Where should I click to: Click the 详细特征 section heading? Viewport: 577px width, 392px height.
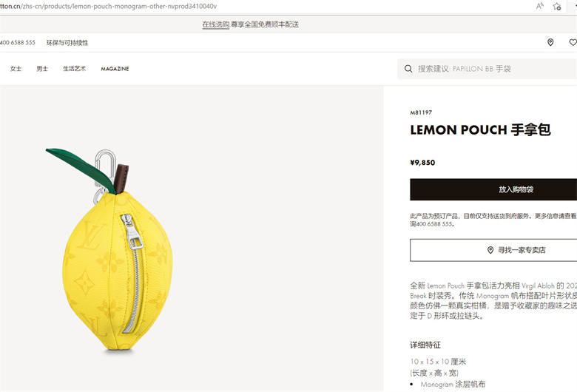click(x=425, y=345)
